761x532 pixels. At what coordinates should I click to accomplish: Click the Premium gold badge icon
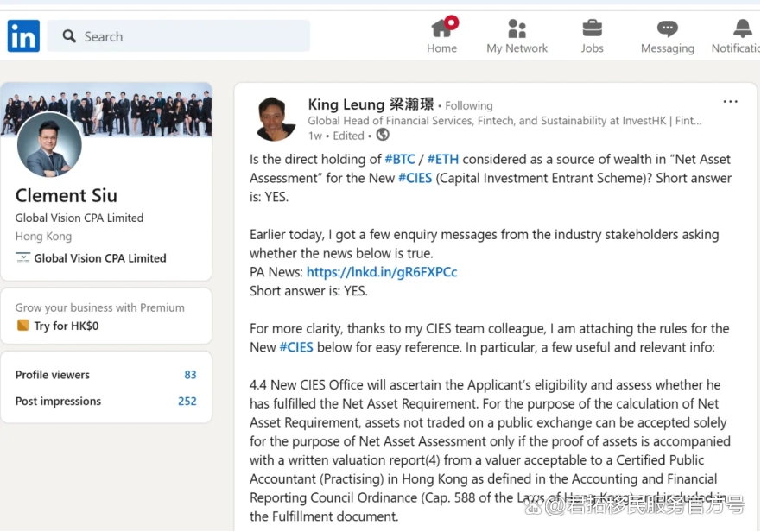(x=22, y=326)
